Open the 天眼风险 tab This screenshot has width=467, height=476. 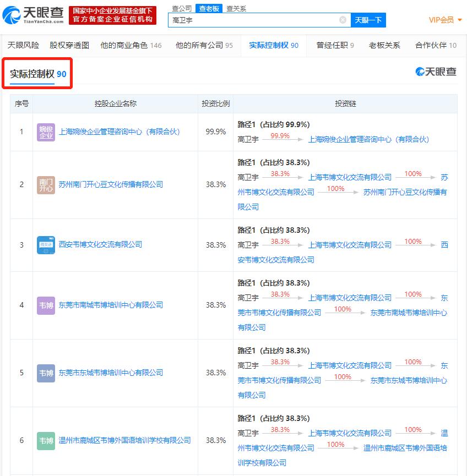coord(23,45)
